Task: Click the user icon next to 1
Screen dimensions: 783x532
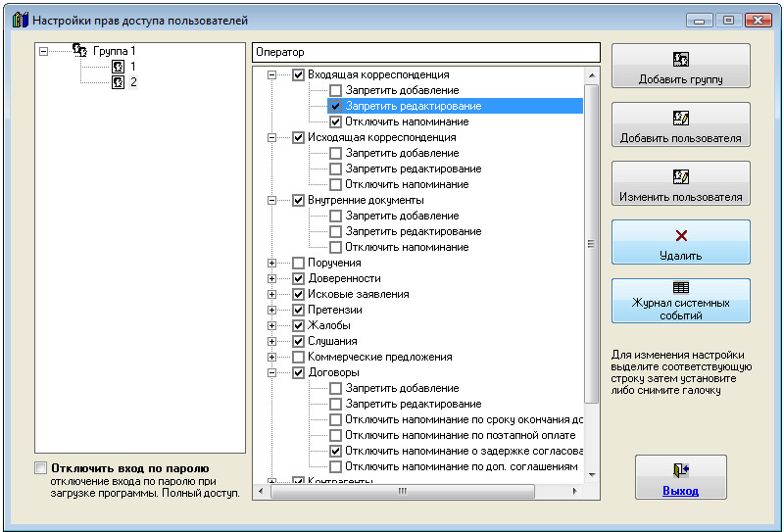Action: tap(118, 67)
